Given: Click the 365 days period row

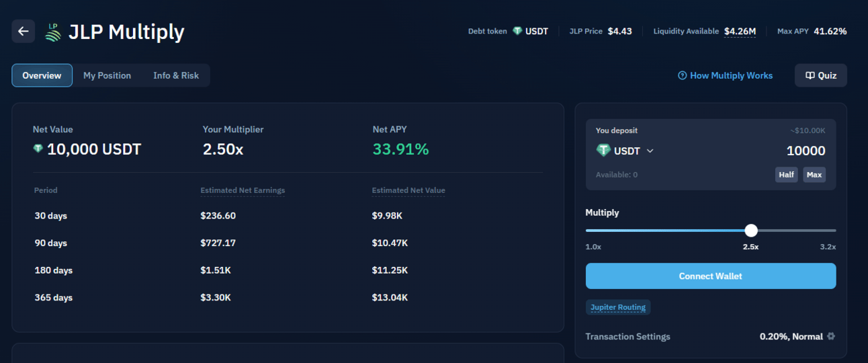Looking at the screenshot, I should click(x=288, y=297).
